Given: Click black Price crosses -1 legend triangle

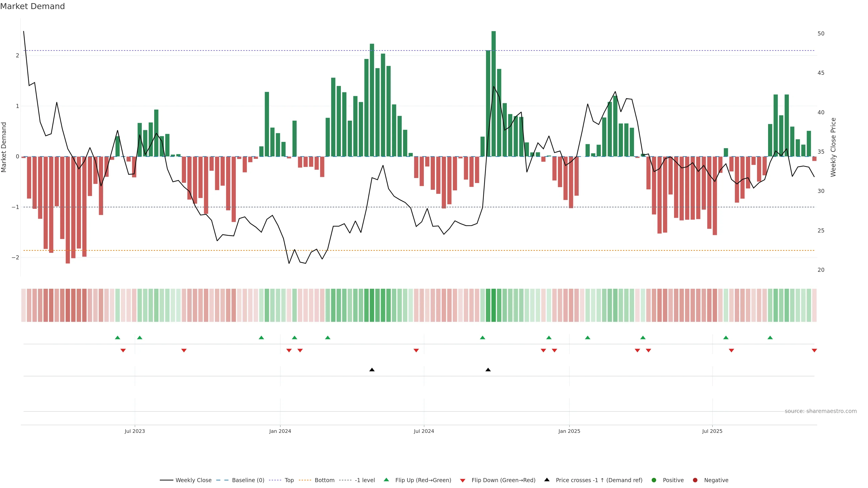Looking at the screenshot, I should click(x=547, y=480).
